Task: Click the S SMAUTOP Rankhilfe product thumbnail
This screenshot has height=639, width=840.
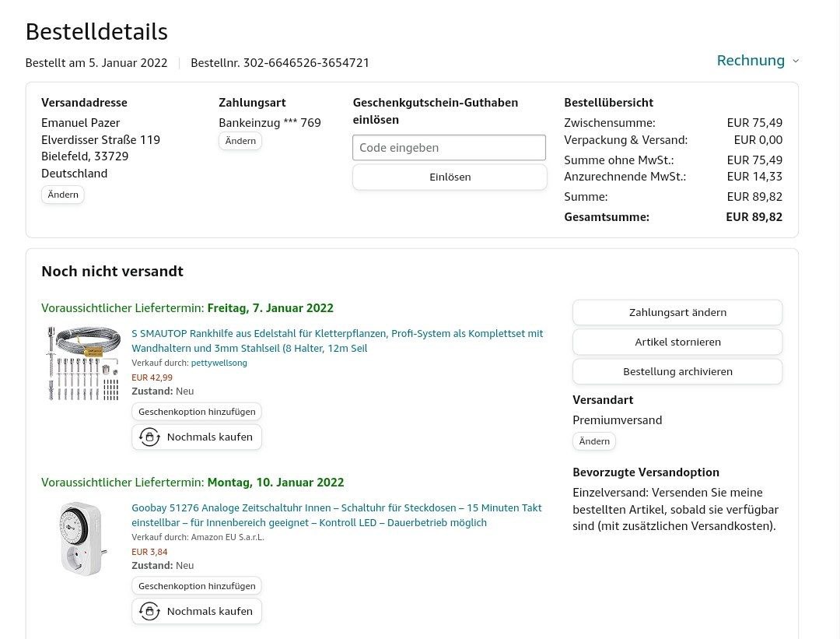Action: (x=82, y=363)
